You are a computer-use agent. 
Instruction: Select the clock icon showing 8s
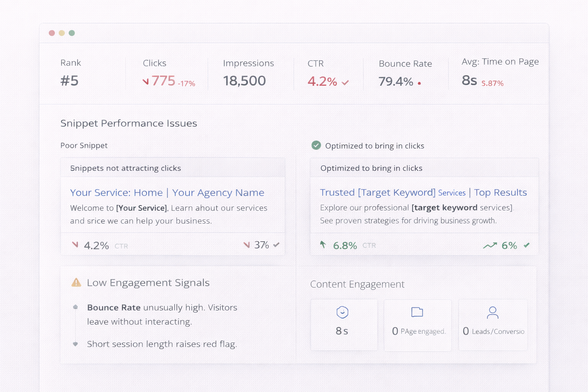tap(343, 312)
